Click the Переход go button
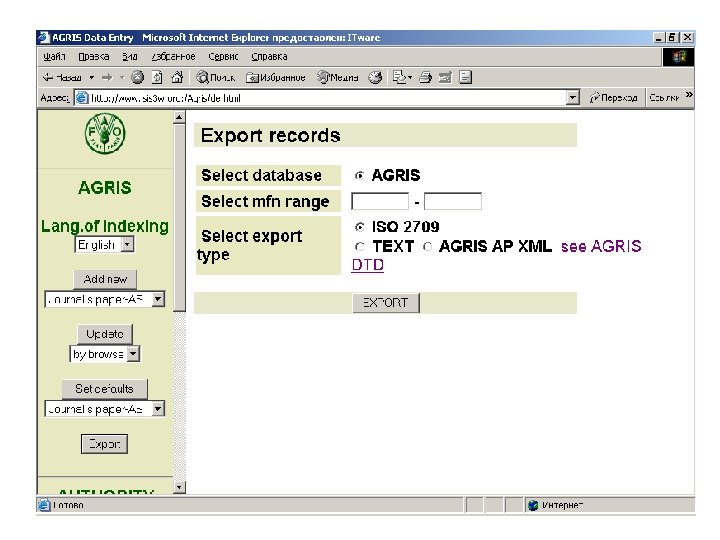The image size is (720, 540). (x=613, y=98)
